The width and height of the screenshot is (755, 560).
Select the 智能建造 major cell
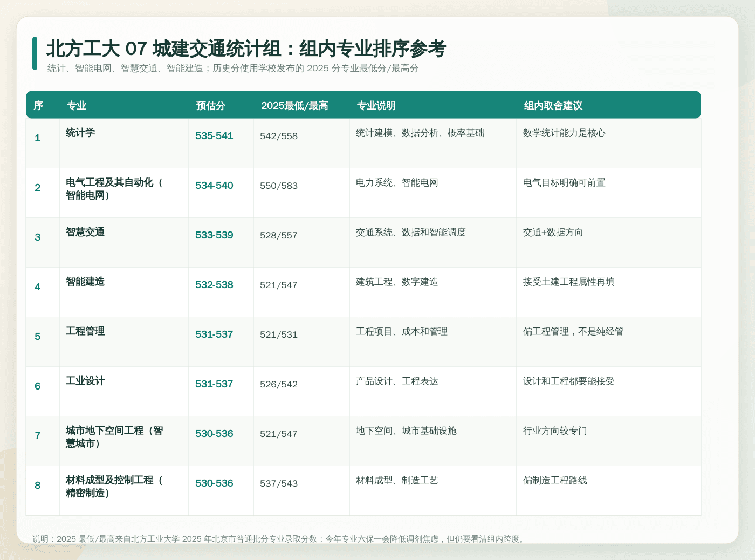tap(85, 282)
